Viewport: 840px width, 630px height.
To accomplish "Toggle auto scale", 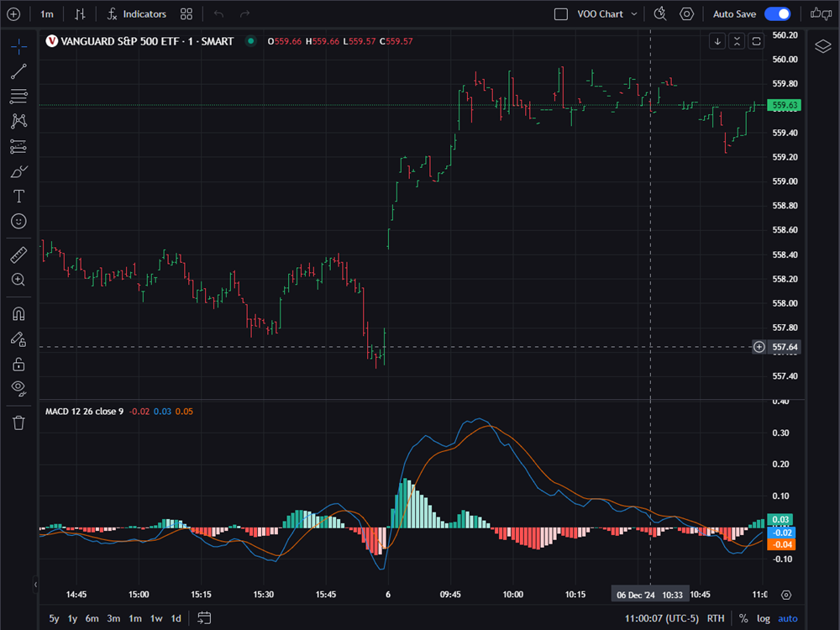I will point(788,618).
